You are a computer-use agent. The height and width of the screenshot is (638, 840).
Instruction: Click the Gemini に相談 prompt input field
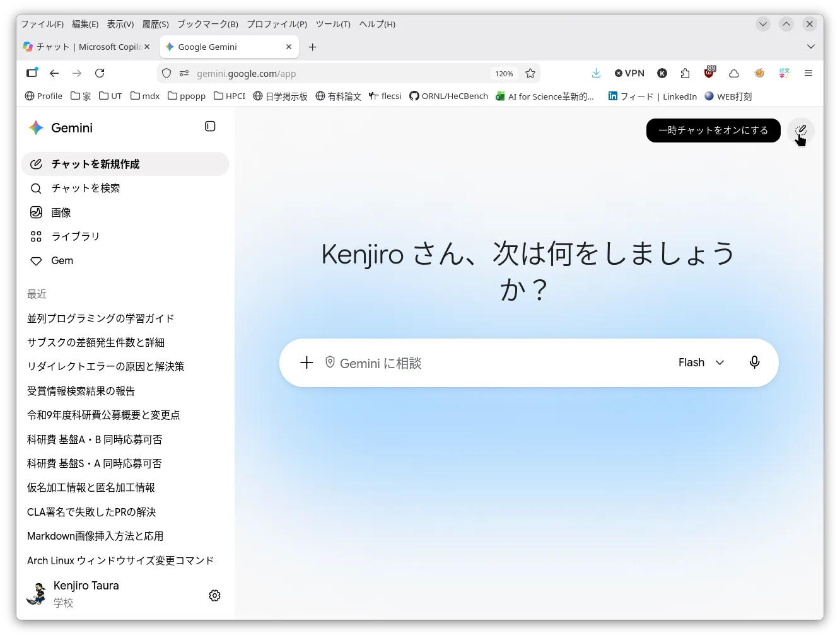tap(498, 363)
